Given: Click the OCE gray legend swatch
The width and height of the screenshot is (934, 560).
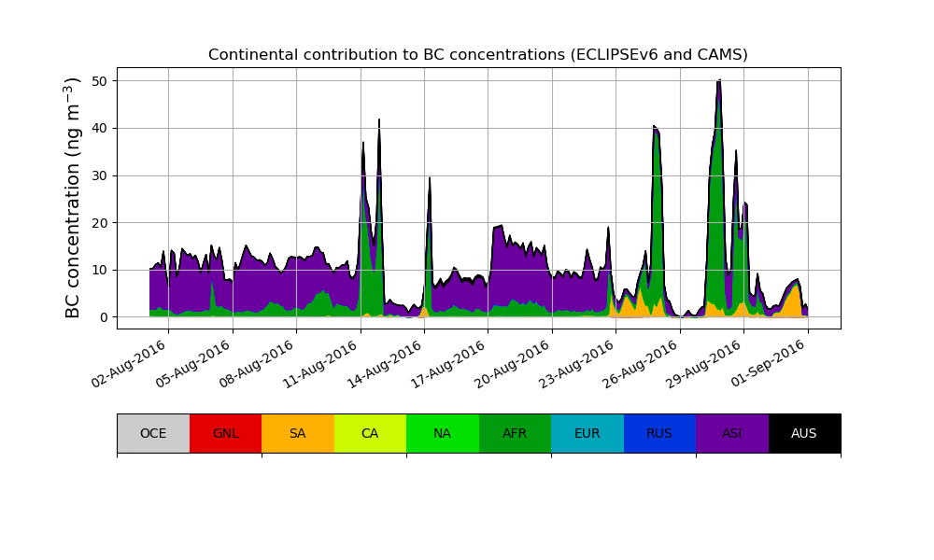Looking at the screenshot, I should coord(154,433).
